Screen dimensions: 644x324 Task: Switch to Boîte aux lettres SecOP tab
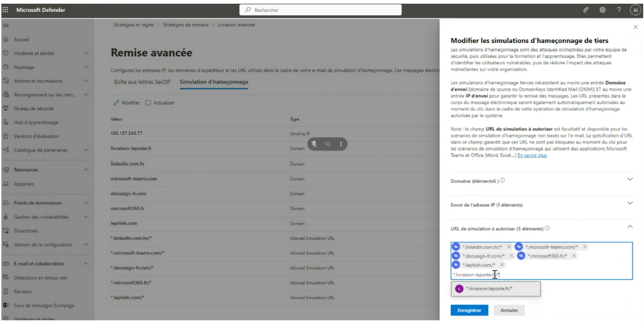coord(142,82)
